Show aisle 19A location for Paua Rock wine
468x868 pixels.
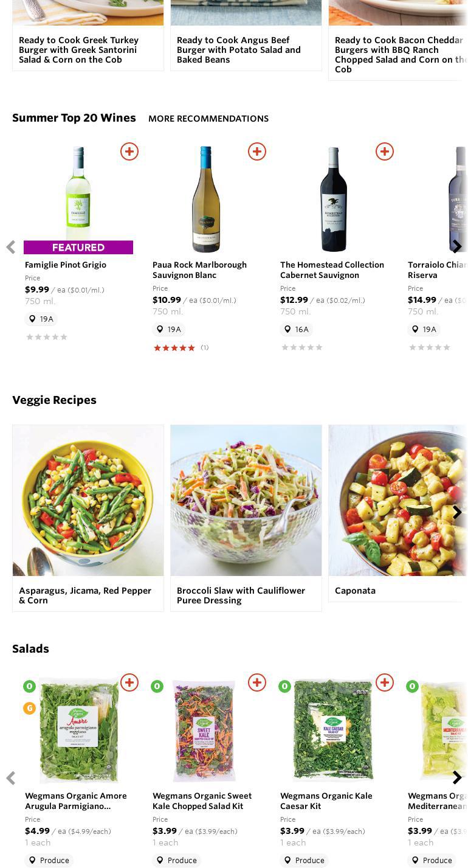(x=168, y=330)
